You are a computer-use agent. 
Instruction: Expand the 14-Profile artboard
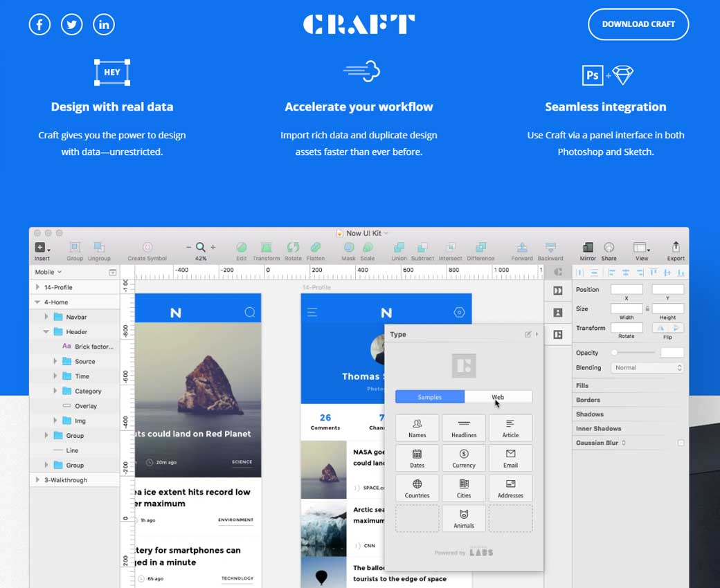pyautogui.click(x=37, y=287)
